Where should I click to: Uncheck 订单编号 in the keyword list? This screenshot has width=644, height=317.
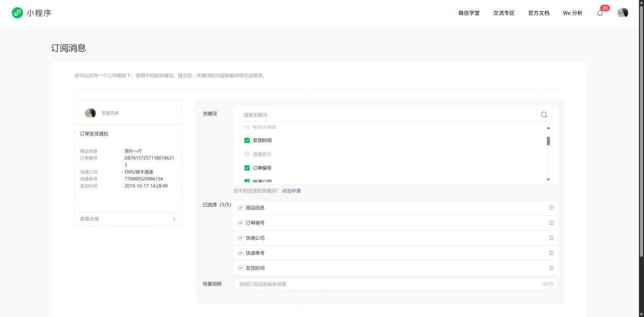[x=247, y=168]
